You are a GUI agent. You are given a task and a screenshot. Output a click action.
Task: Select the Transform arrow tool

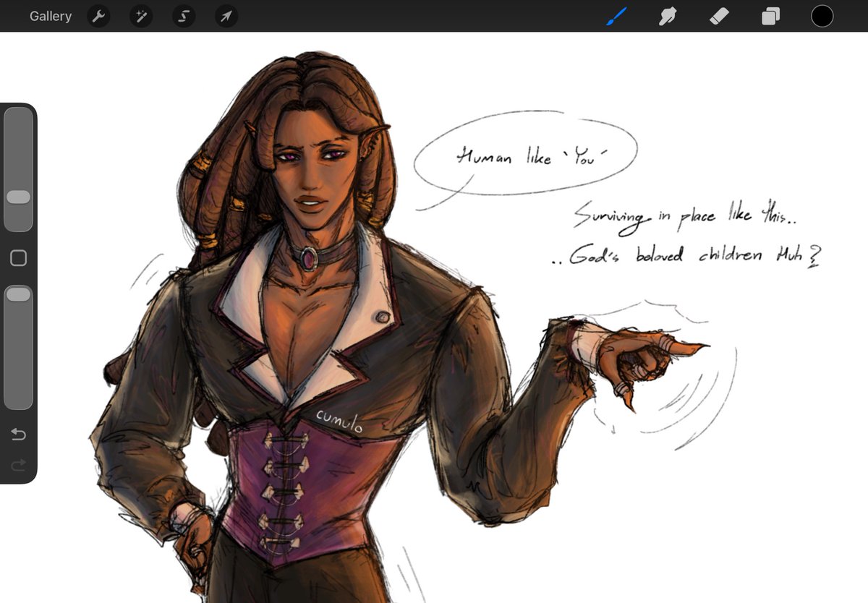225,16
